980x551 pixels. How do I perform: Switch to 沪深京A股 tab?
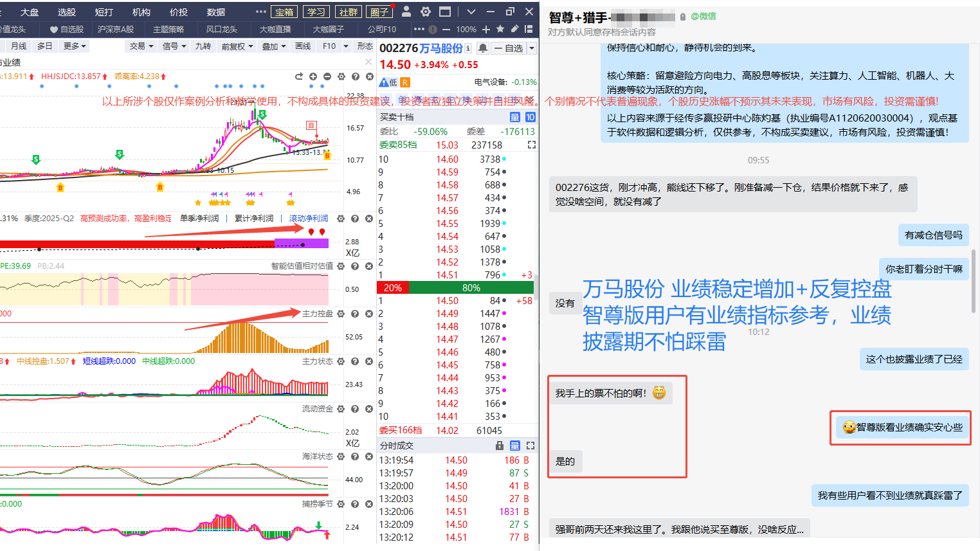[x=116, y=29]
